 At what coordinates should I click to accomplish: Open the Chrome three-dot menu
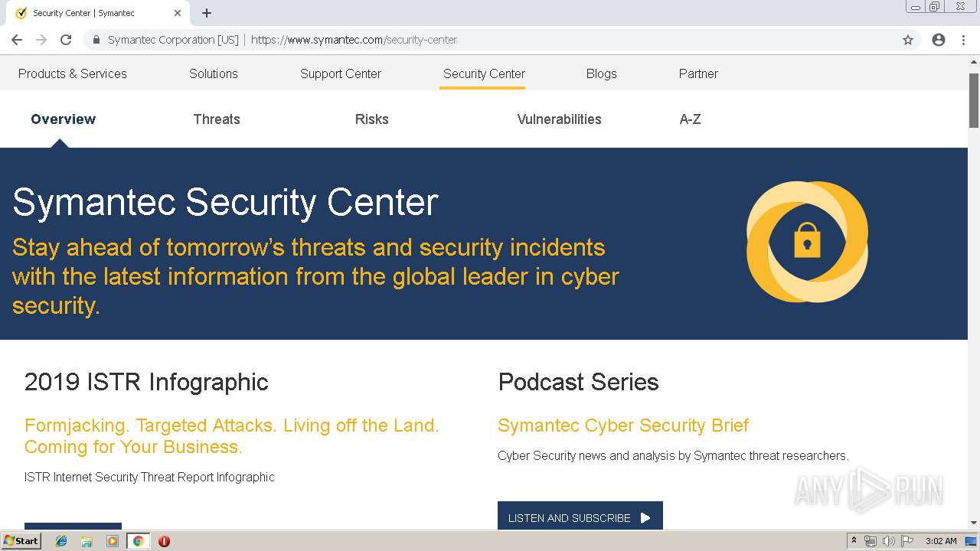click(x=963, y=40)
